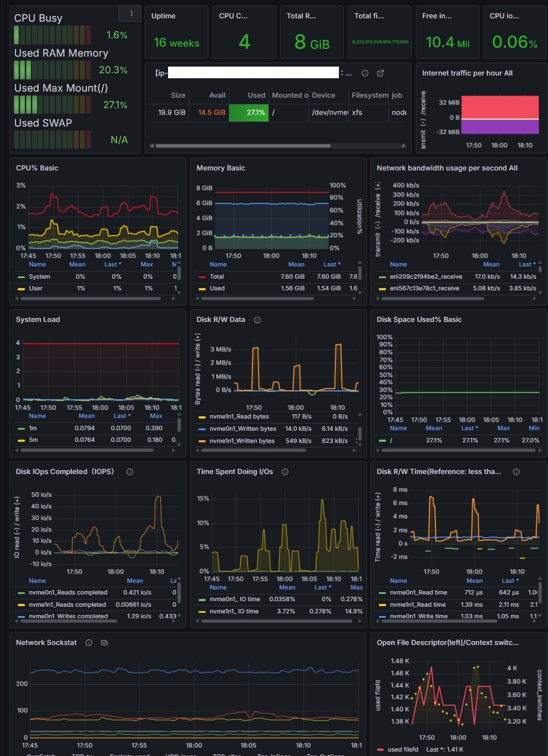
Task: Click the info icon beside Time Spent Doing I/Os
Action: (285, 472)
